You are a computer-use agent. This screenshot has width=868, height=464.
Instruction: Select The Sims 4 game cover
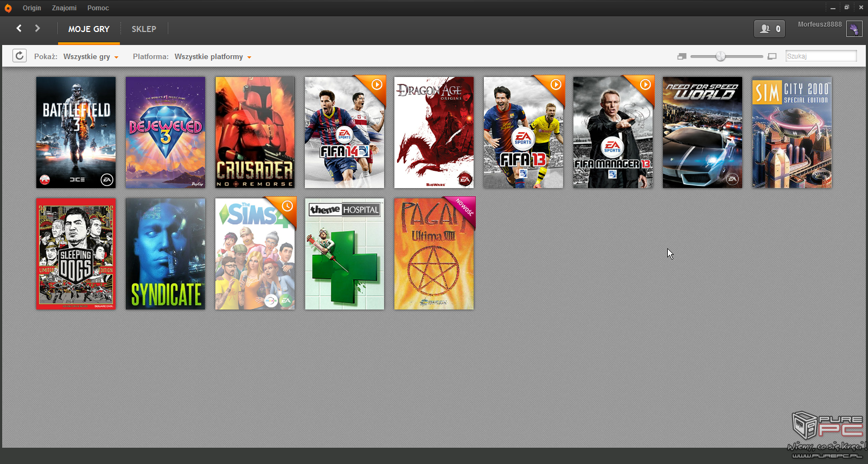tap(255, 254)
